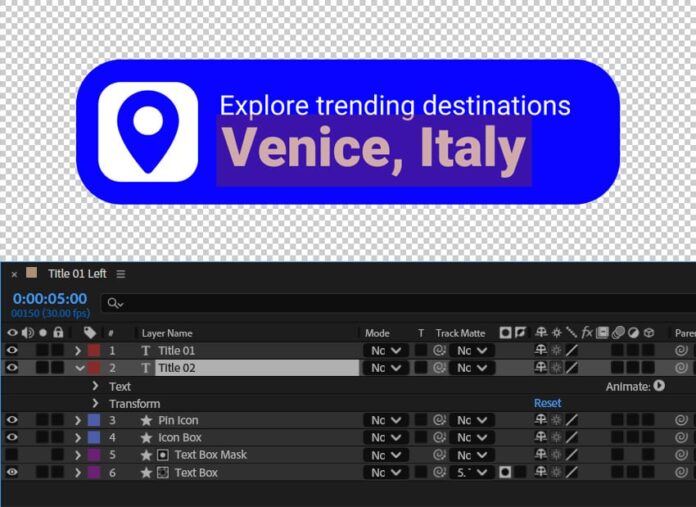Toggle the quality switch for Pin Icon
This screenshot has width=696, height=507.
pyautogui.click(x=572, y=420)
